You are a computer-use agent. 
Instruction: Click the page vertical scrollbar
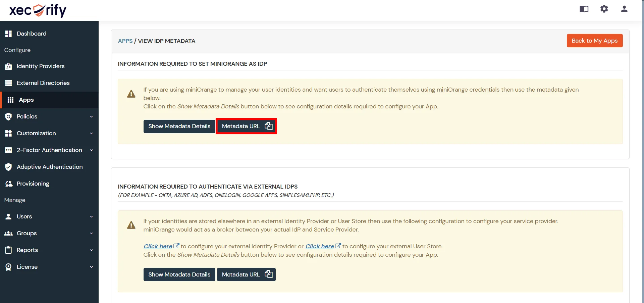642,151
